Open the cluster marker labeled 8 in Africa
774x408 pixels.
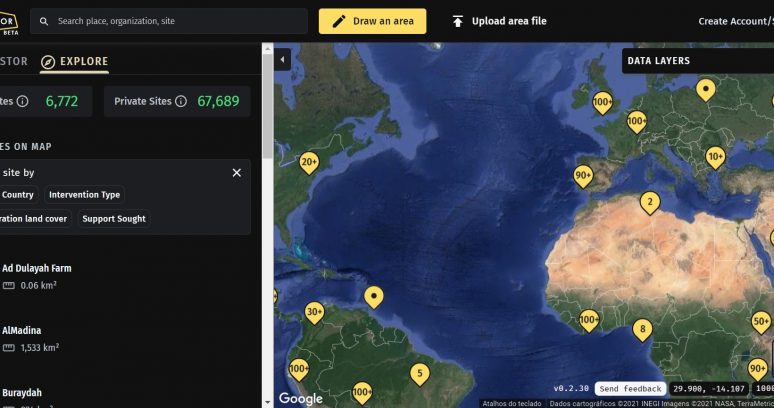point(642,328)
